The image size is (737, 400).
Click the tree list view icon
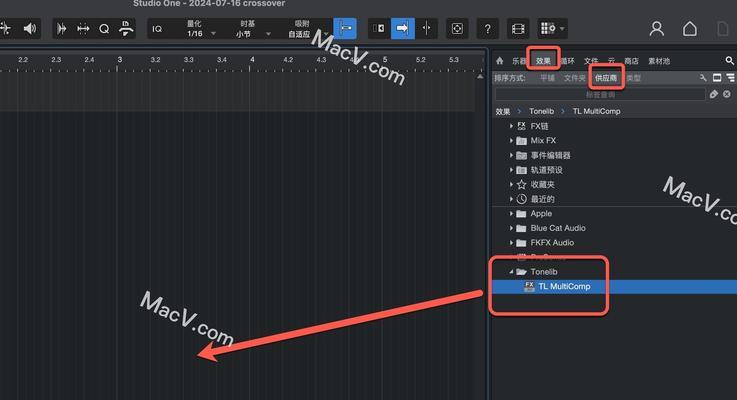pos(730,78)
